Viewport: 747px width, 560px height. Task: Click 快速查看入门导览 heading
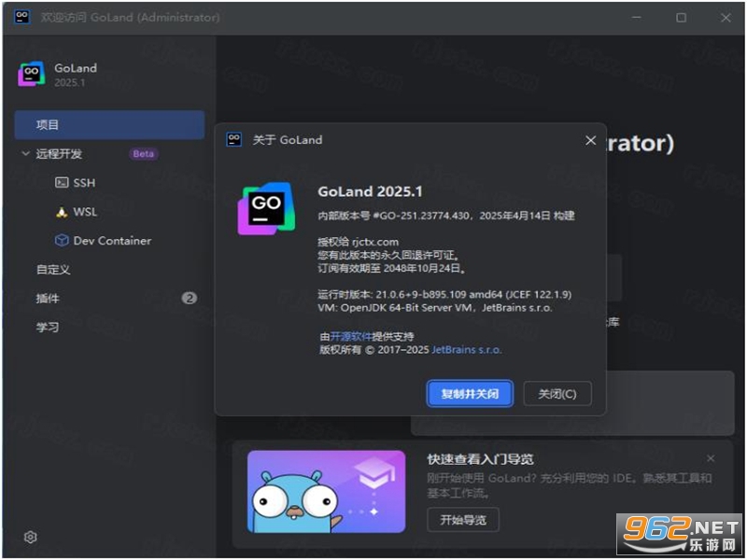point(480,459)
